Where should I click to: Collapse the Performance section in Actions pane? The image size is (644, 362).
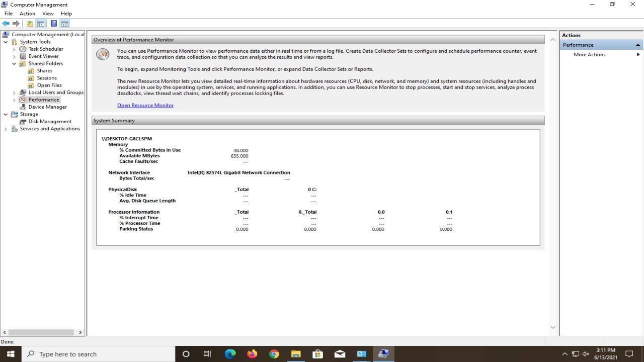(638, 45)
